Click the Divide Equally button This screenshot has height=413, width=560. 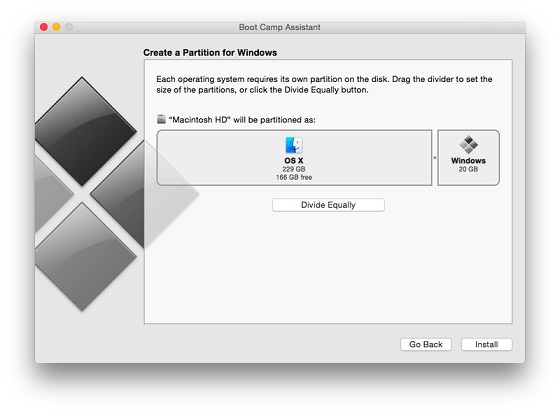328,205
